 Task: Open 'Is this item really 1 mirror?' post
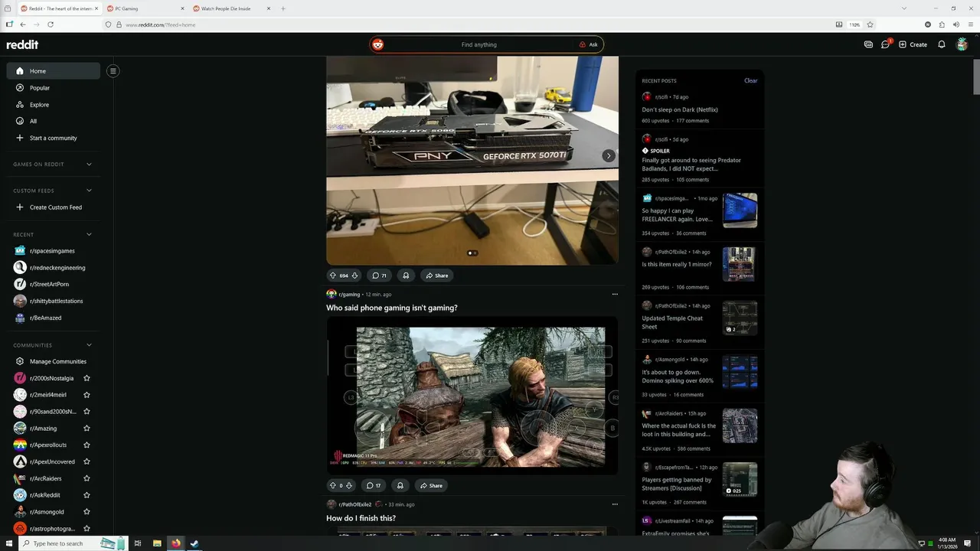[677, 264]
